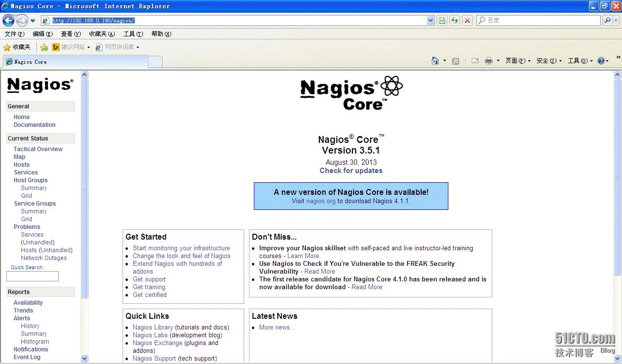The width and height of the screenshot is (622, 364).
Task: Click the green Refresh page icon
Action: [455, 20]
